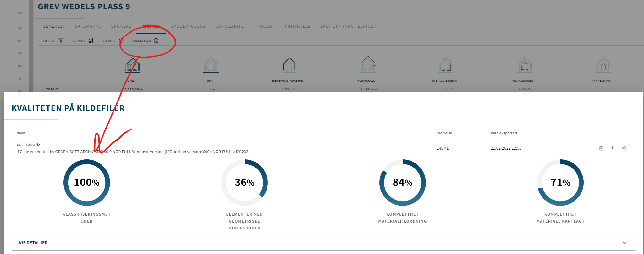Expand the topmost sidebar chevron
Screen dimensions: 644x254
tap(20, 13)
